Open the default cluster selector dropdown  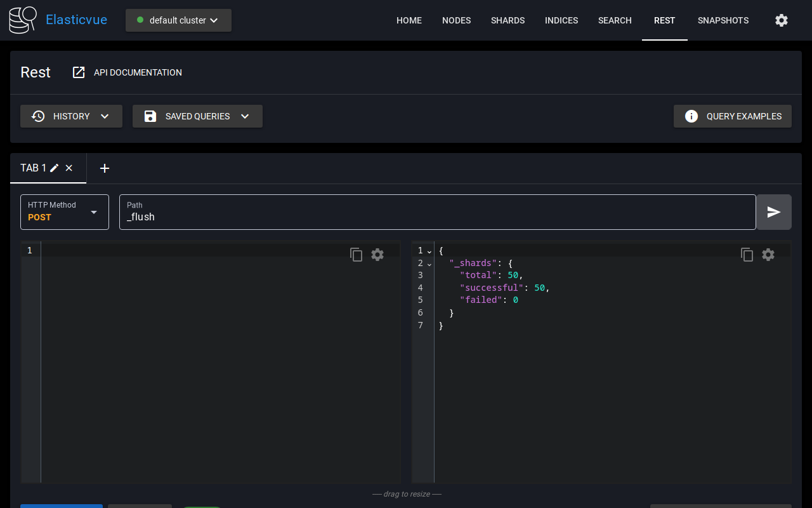click(178, 20)
